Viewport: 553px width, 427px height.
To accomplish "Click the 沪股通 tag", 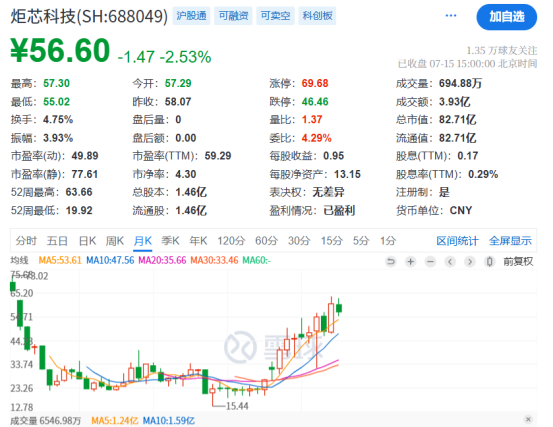I will coord(191,16).
